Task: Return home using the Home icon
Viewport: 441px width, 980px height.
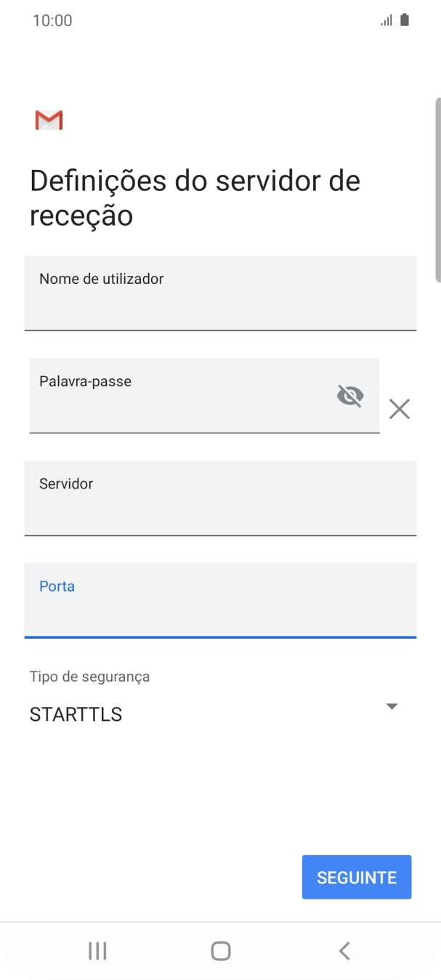Action: tap(220, 950)
